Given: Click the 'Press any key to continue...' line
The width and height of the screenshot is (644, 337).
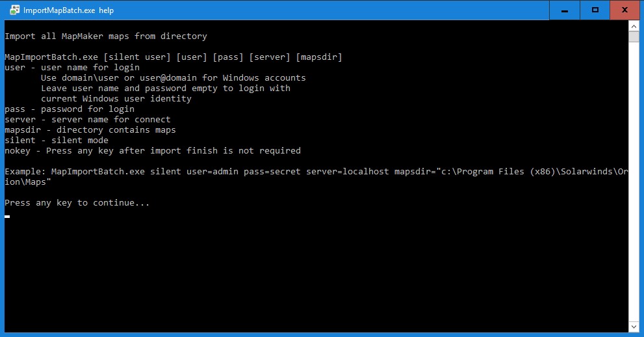Looking at the screenshot, I should tap(77, 203).
